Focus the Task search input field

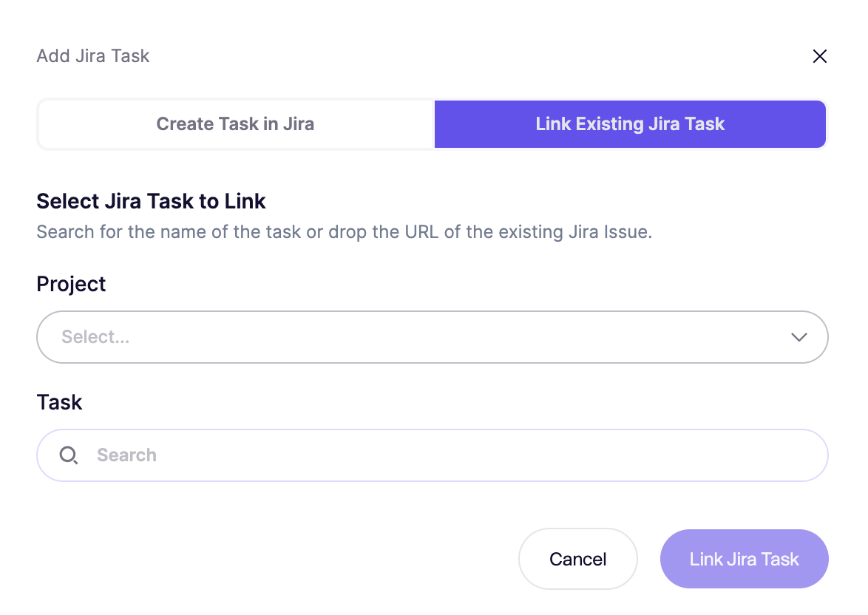[433, 455]
